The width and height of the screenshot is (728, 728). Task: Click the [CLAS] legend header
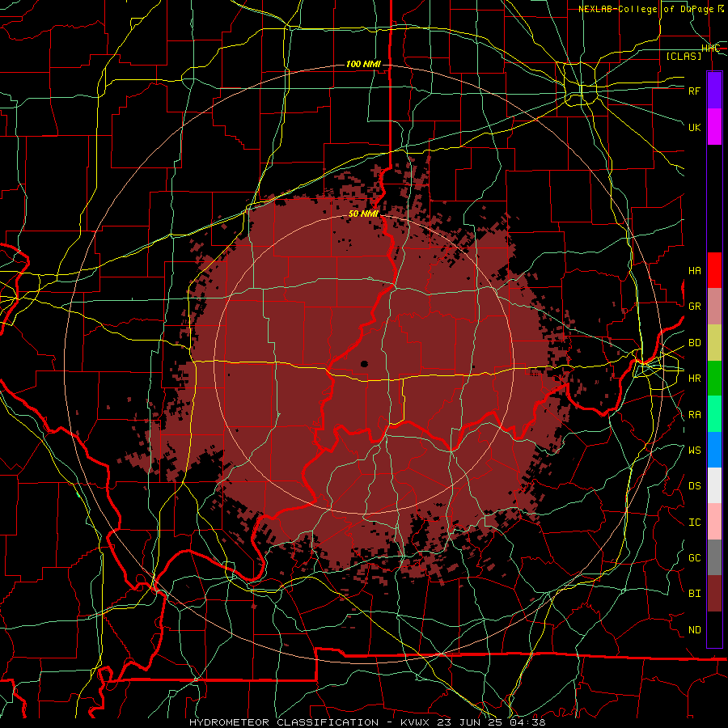(x=684, y=56)
